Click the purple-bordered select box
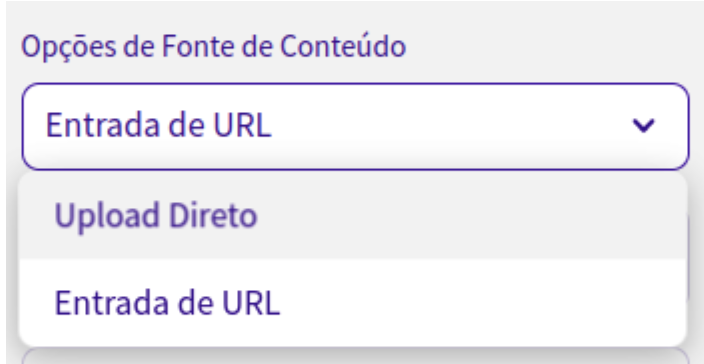Image resolution: width=704 pixels, height=364 pixels. 355,126
